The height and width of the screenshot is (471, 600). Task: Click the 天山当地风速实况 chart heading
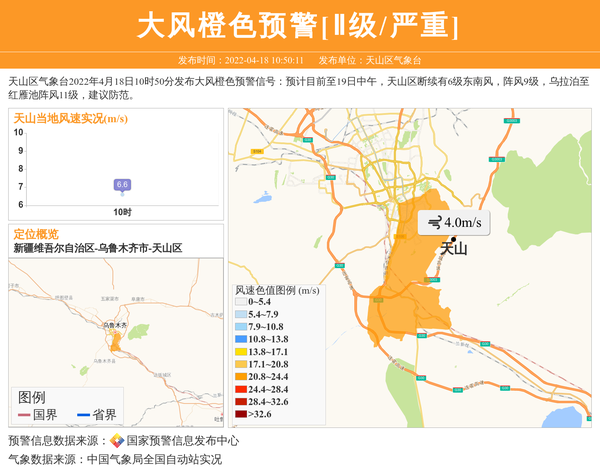pyautogui.click(x=70, y=118)
